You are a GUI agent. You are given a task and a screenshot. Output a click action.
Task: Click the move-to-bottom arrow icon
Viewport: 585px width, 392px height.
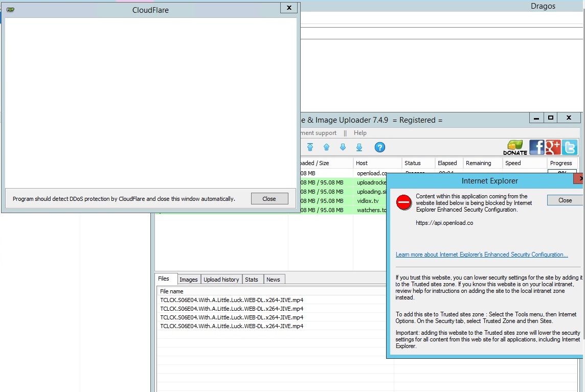(359, 147)
